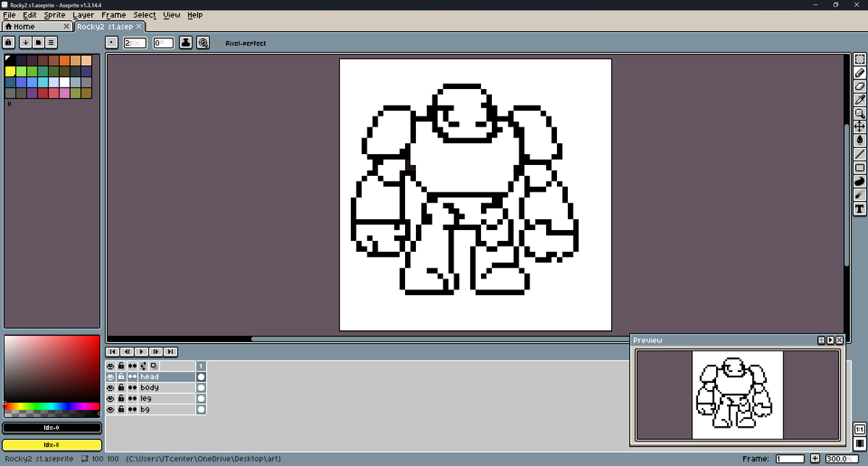The width and height of the screenshot is (868, 466).
Task: Open the View menu
Action: [172, 14]
